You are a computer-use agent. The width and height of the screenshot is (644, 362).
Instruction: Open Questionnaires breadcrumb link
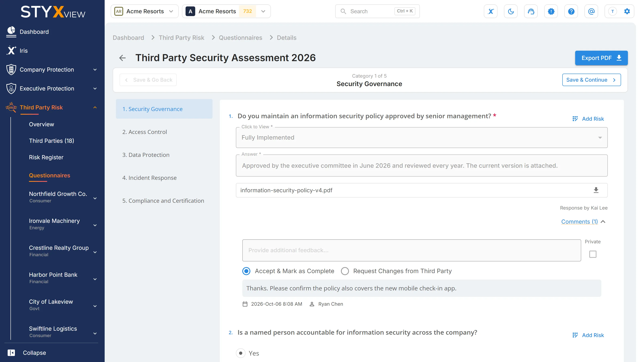pyautogui.click(x=240, y=37)
